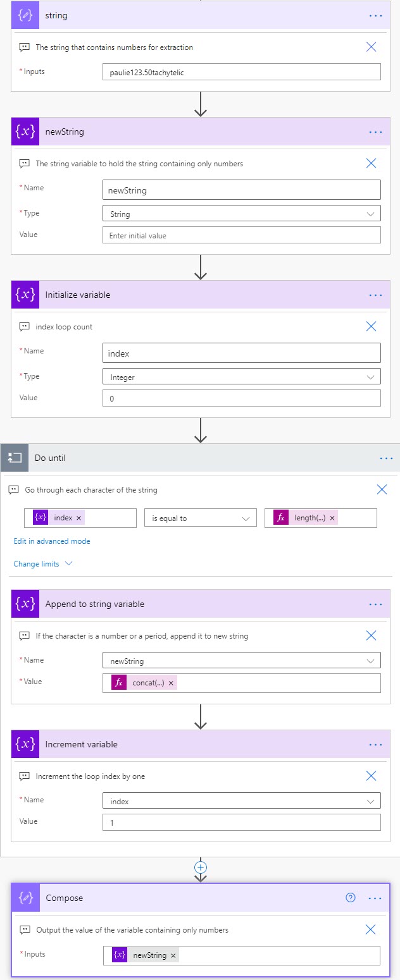Close the 'Increment the loop index' comment
The image size is (400, 980).
(372, 776)
